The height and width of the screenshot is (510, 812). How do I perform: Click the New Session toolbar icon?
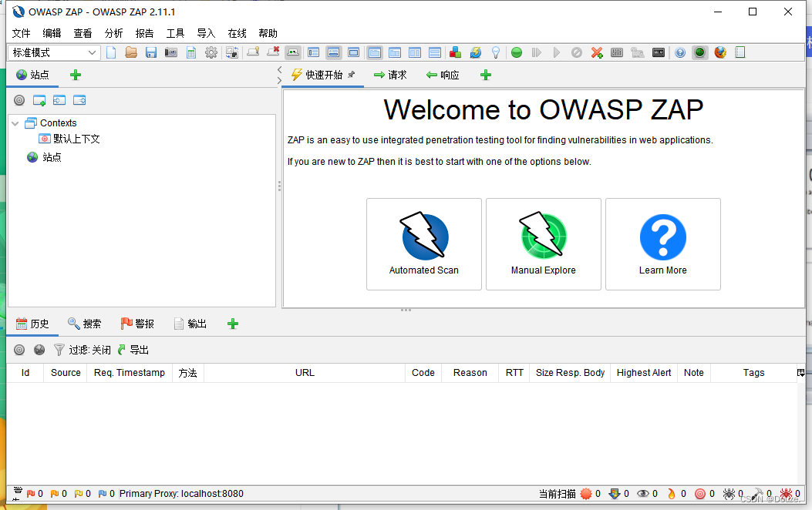pyautogui.click(x=111, y=52)
